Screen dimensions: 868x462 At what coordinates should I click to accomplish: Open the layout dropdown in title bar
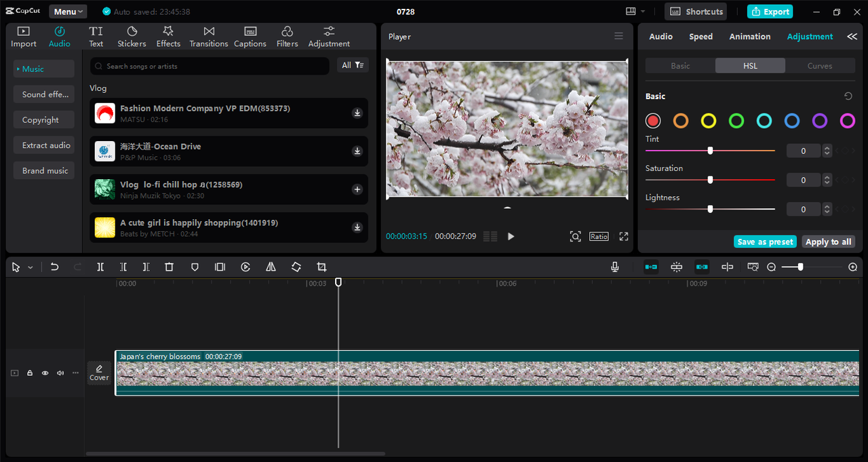click(635, 12)
